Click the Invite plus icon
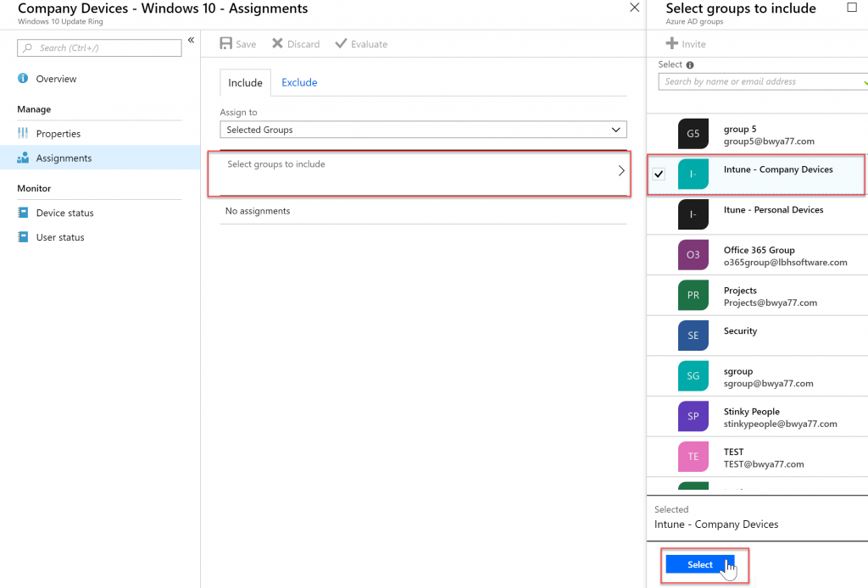Screen dimensions: 868x588 tap(671, 43)
